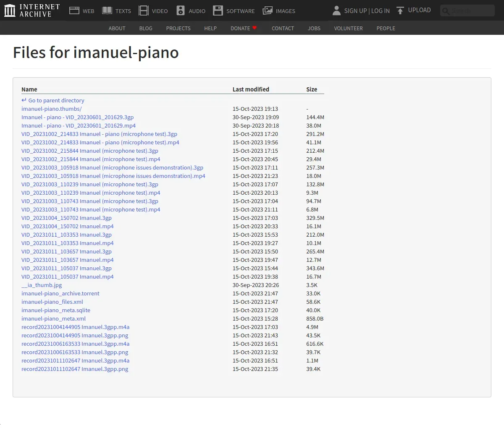Click the user avatar icon
The height and width of the screenshot is (428, 504).
point(336,10)
